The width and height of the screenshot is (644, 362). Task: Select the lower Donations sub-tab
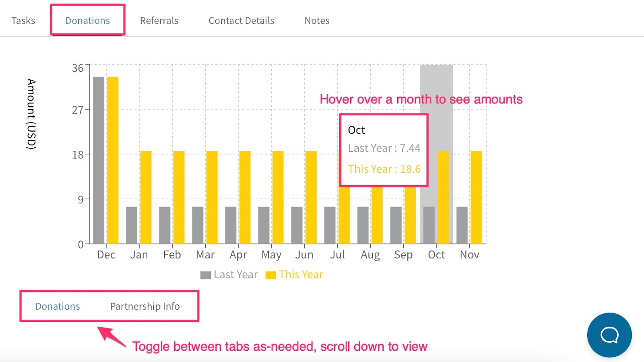pyautogui.click(x=58, y=306)
